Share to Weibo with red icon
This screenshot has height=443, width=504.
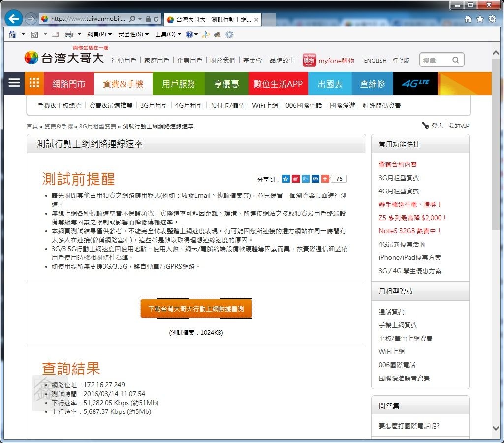click(296, 179)
